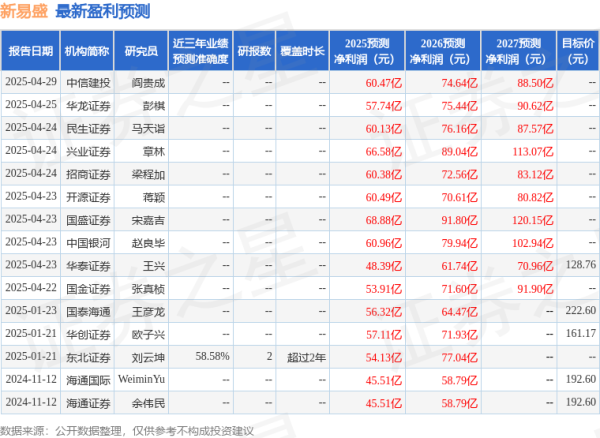Viewport: 600px width, 438px height.
Task: Click the 2026预测净利润 column header
Action: [443, 51]
